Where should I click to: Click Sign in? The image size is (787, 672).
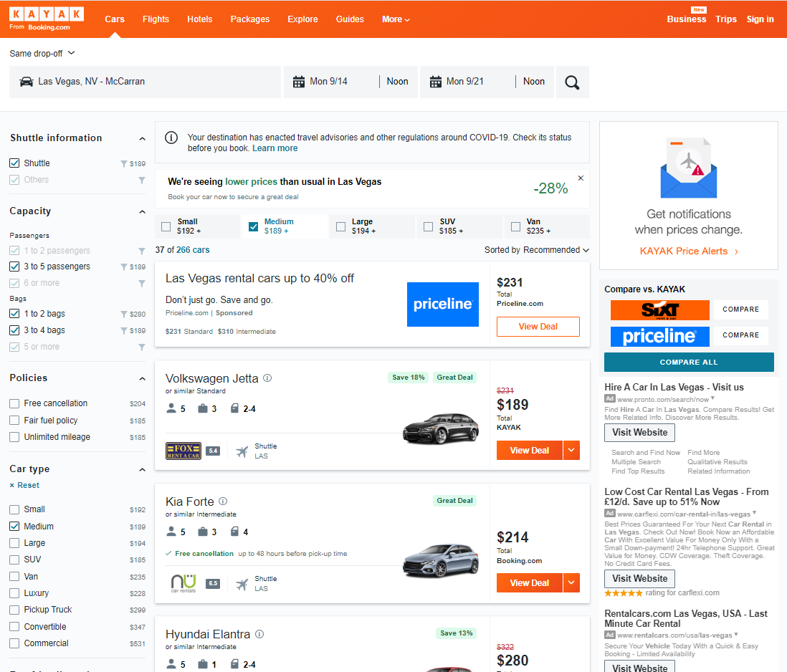[x=760, y=19]
